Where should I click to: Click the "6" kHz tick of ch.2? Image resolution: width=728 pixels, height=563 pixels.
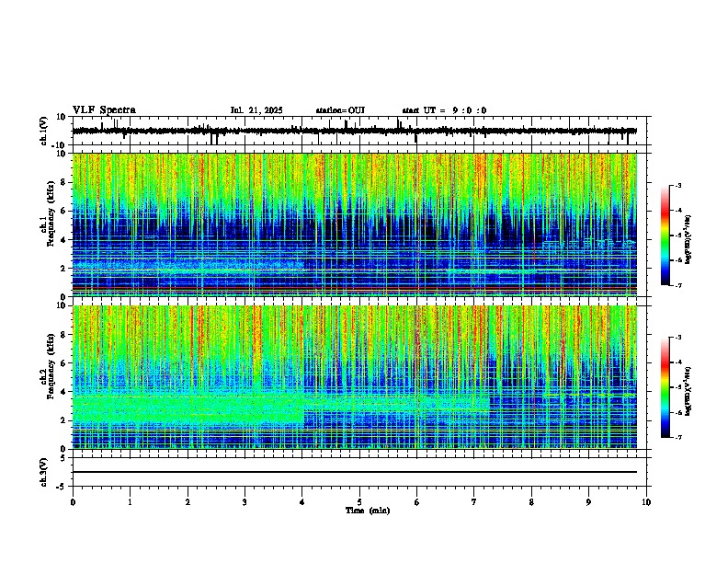[63, 363]
